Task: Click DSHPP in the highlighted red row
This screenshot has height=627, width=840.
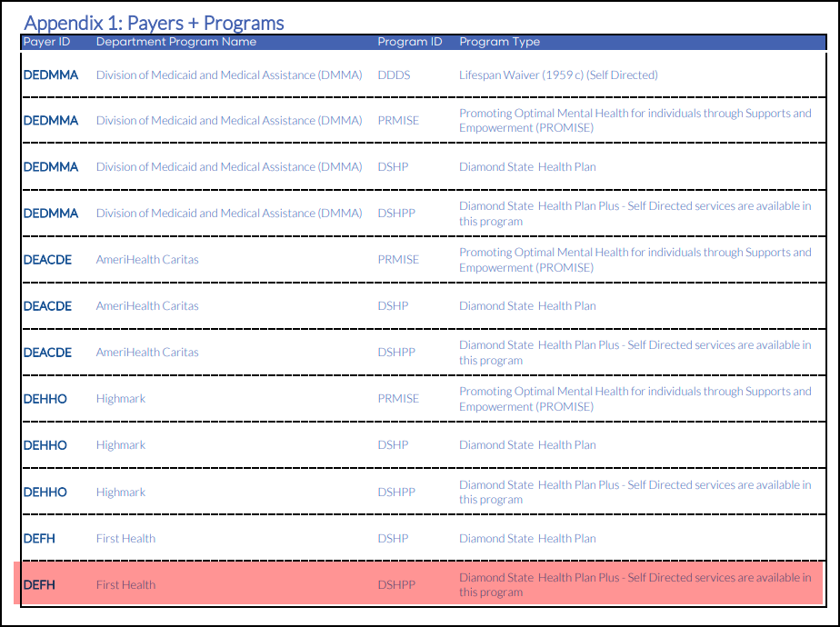Action: coord(396,585)
